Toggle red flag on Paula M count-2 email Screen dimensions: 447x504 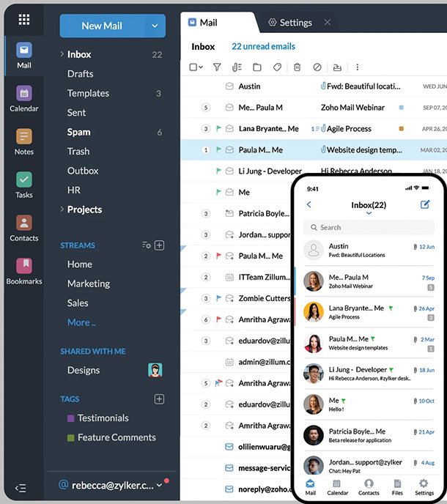coord(218,256)
